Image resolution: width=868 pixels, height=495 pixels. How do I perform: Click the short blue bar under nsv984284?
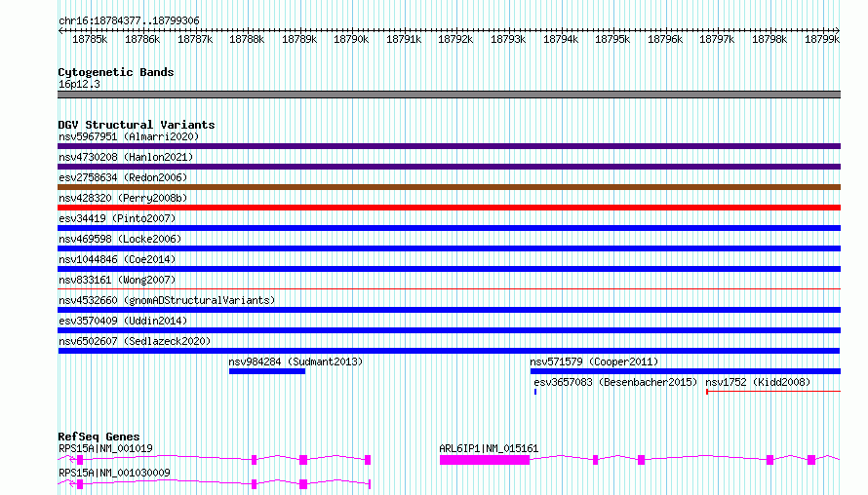point(267,371)
